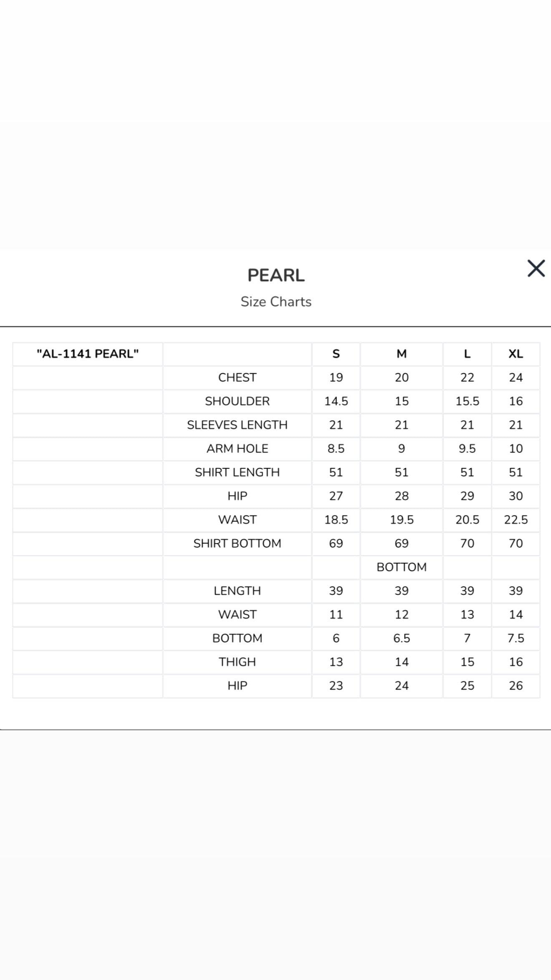Click the 6.5 bottom value for M
Image resolution: width=551 pixels, height=980 pixels.
pyautogui.click(x=402, y=638)
